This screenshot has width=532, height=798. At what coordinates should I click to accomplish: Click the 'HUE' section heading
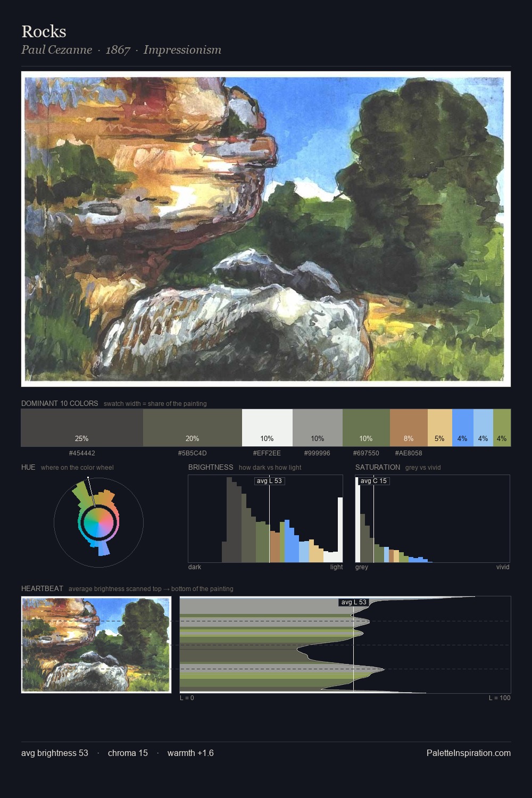(x=28, y=467)
